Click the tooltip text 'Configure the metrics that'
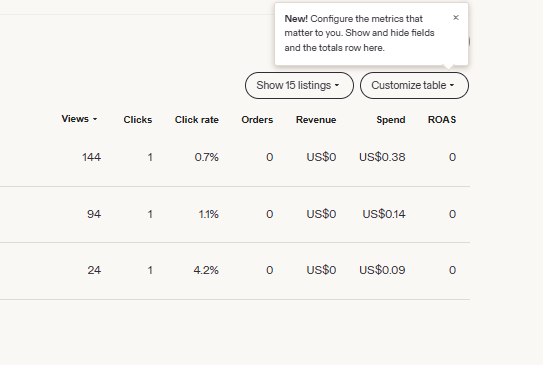 point(366,19)
